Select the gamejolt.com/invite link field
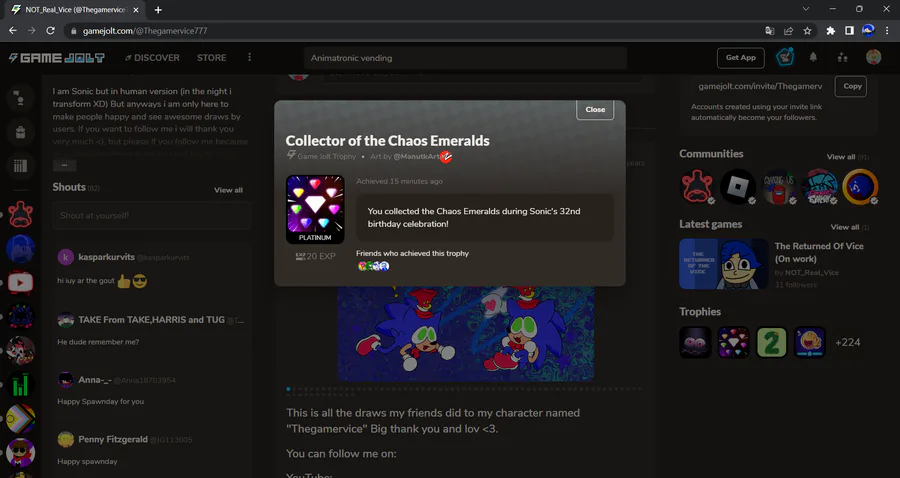Viewport: 900px width, 478px height. pos(760,86)
